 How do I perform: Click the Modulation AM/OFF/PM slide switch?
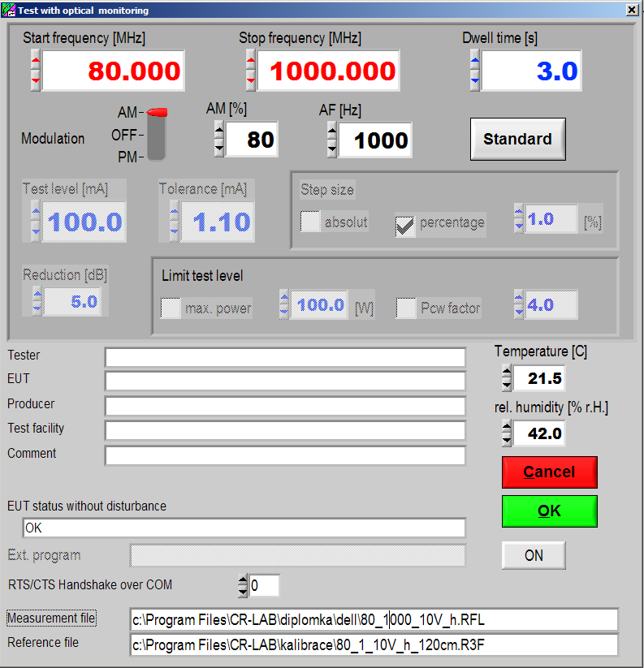pyautogui.click(x=157, y=135)
